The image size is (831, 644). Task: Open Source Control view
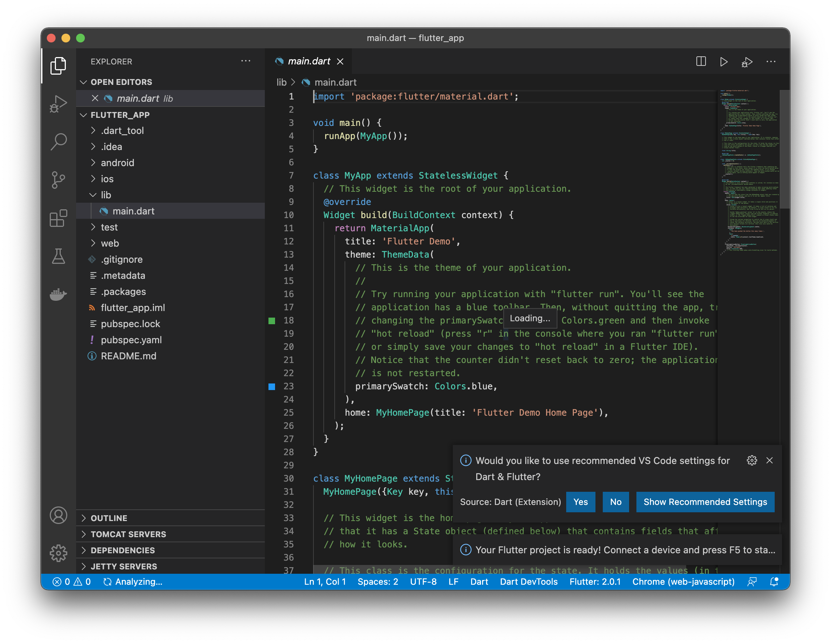pos(58,180)
